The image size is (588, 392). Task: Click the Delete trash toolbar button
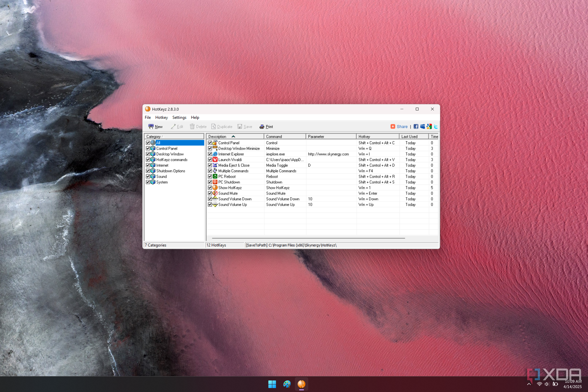coord(198,127)
